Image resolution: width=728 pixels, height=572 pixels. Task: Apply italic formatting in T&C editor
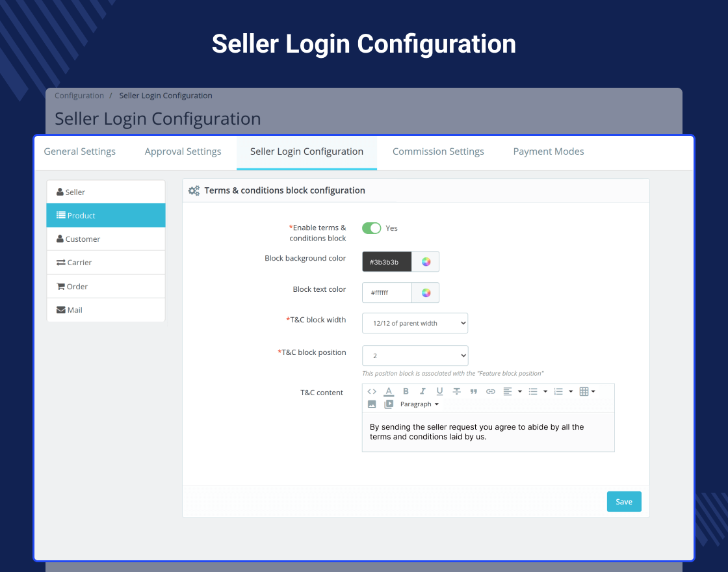[422, 391]
